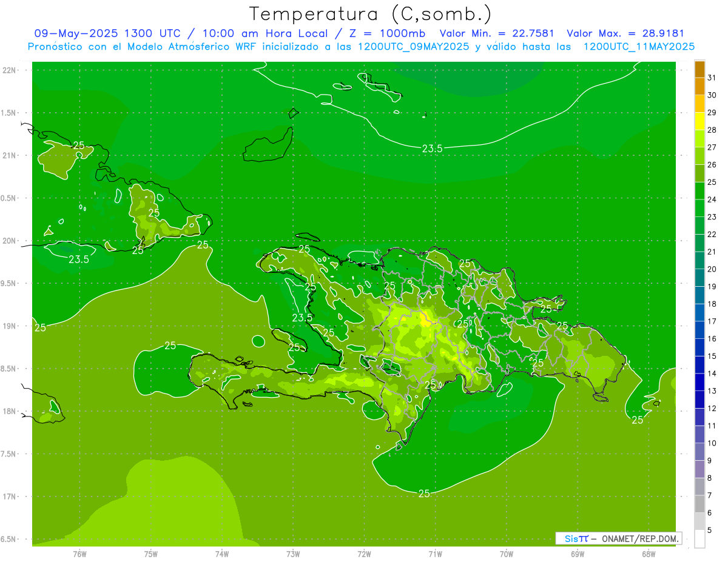Click the green color-scale band between 24 and 25
This screenshot has width=728, height=562.
699,191
